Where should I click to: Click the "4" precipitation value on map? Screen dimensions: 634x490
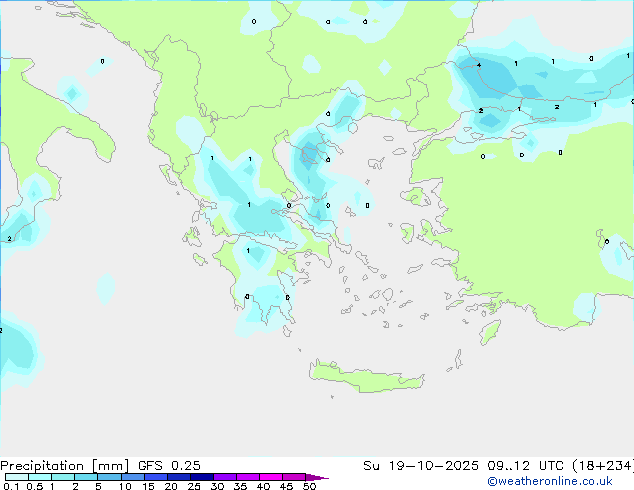(479, 65)
